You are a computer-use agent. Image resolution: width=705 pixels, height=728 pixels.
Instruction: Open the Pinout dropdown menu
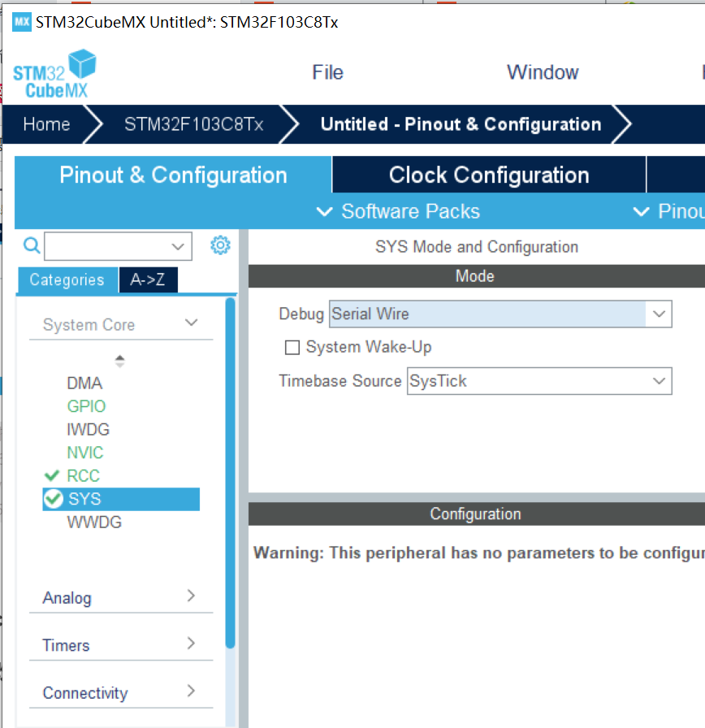(668, 211)
